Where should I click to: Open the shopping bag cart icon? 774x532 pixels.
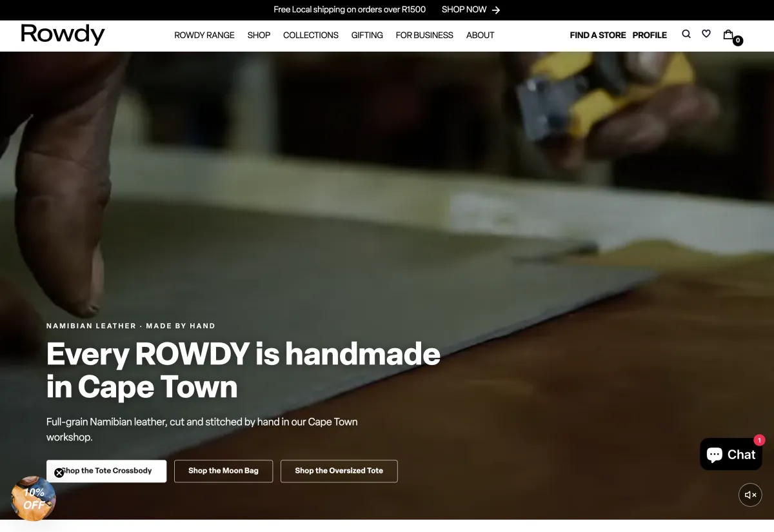729,35
